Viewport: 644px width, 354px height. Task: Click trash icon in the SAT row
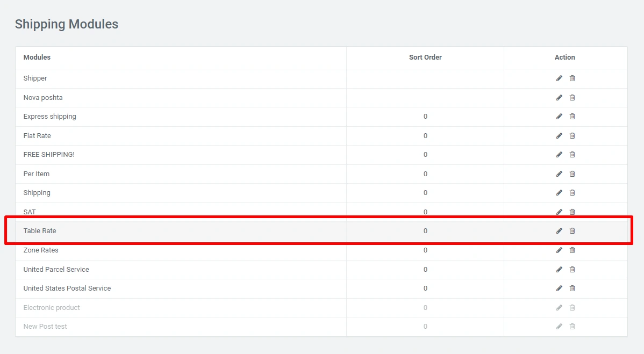pyautogui.click(x=572, y=212)
